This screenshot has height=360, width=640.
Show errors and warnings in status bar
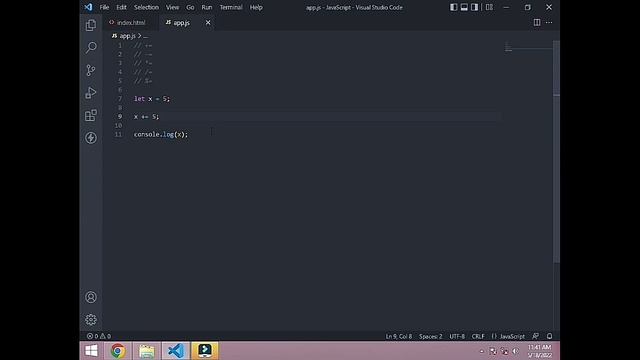click(99, 336)
